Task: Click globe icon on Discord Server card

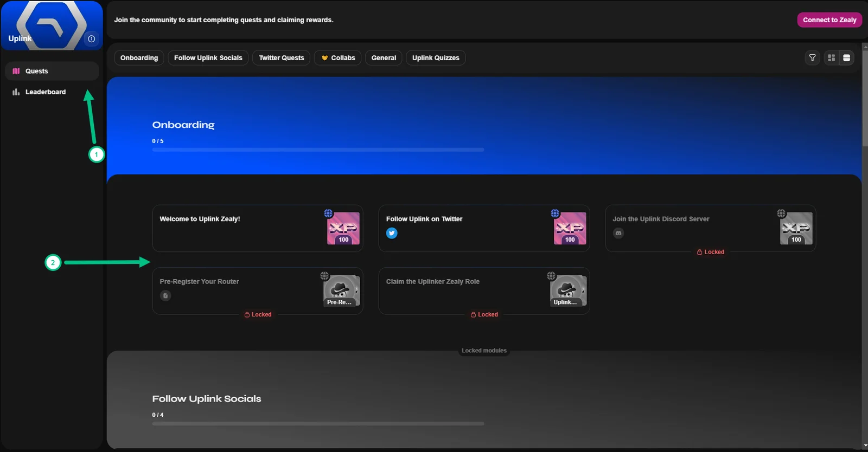Action: tap(781, 214)
